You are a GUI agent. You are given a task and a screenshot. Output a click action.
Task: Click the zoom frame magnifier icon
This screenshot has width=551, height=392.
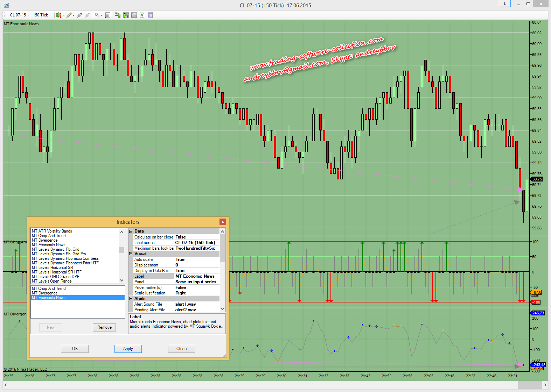(107, 15)
